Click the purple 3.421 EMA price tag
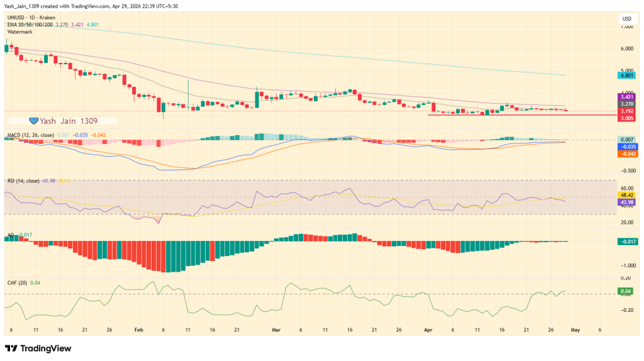Image resolution: width=644 pixels, height=361 pixels. click(x=626, y=97)
